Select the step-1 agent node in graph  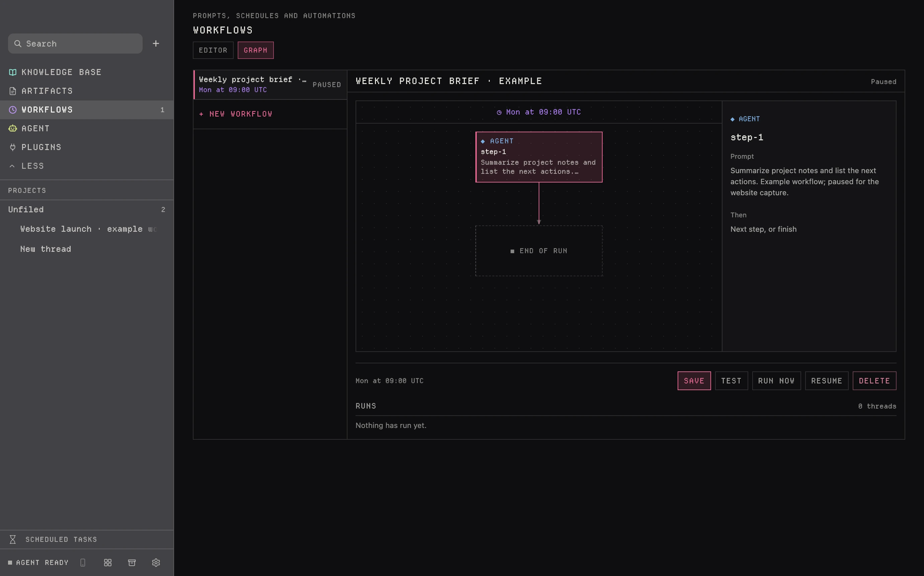539,157
